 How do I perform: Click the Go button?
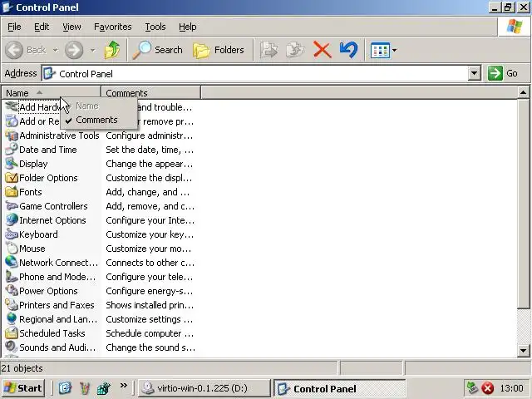pos(503,73)
